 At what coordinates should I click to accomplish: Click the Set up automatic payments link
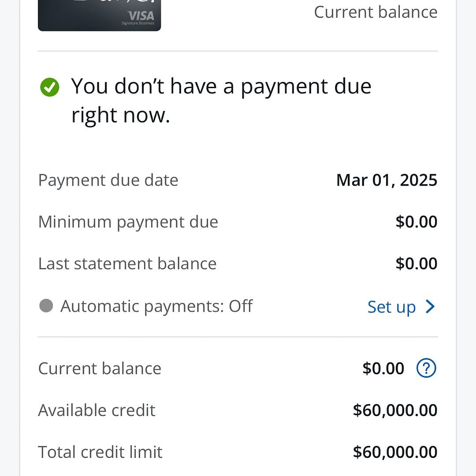coord(391,307)
